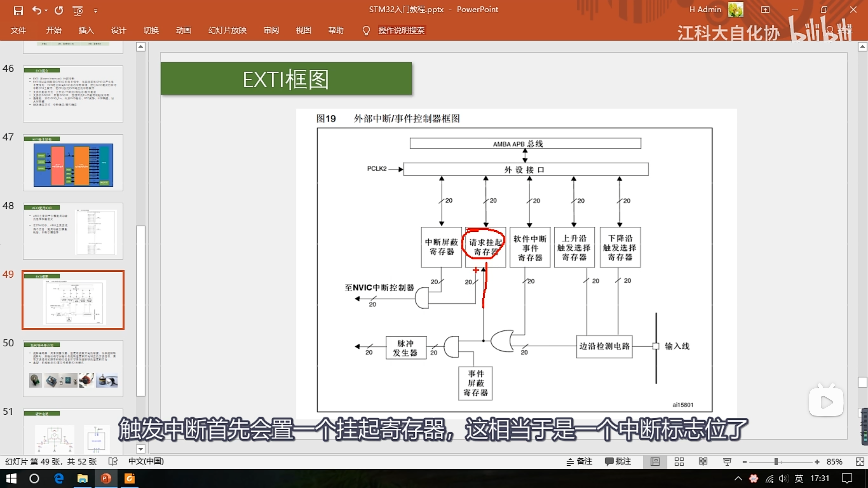Switch to Reading view icon
Image resolution: width=868 pixels, height=488 pixels.
pyautogui.click(x=703, y=462)
